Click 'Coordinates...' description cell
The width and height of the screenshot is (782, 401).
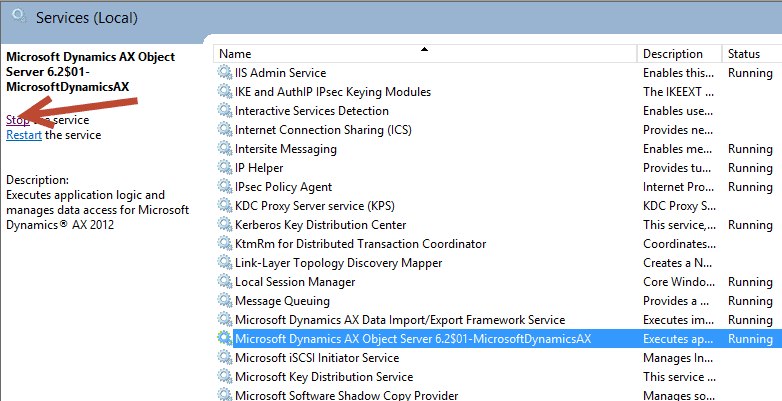679,243
